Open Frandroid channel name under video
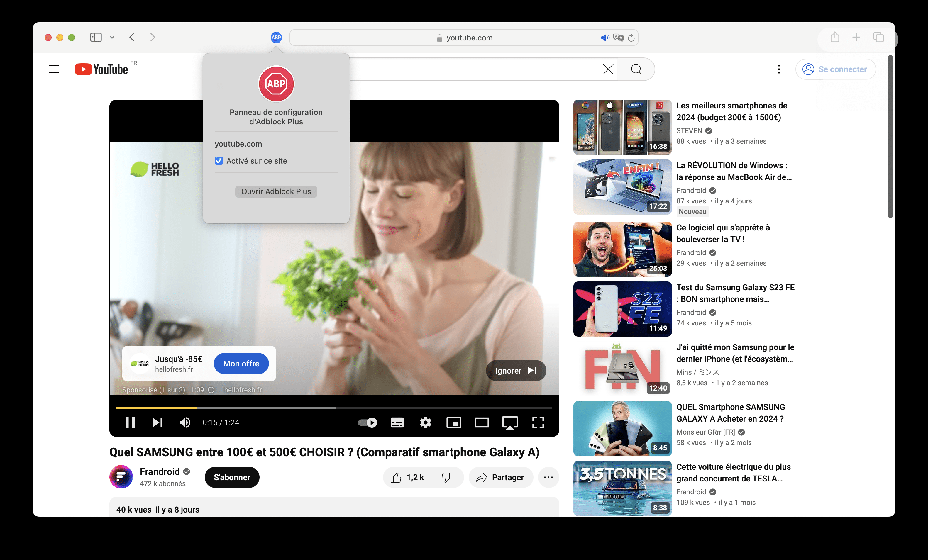 tap(160, 471)
